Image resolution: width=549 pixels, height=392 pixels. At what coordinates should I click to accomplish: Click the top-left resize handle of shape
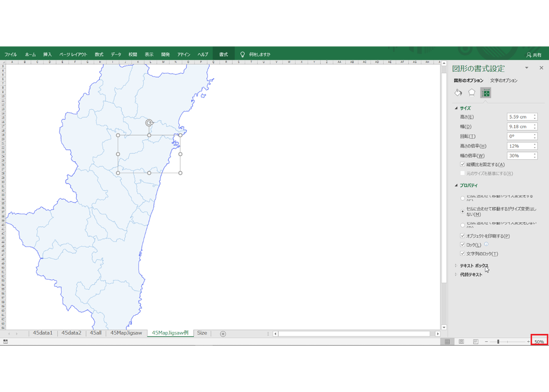(x=118, y=135)
